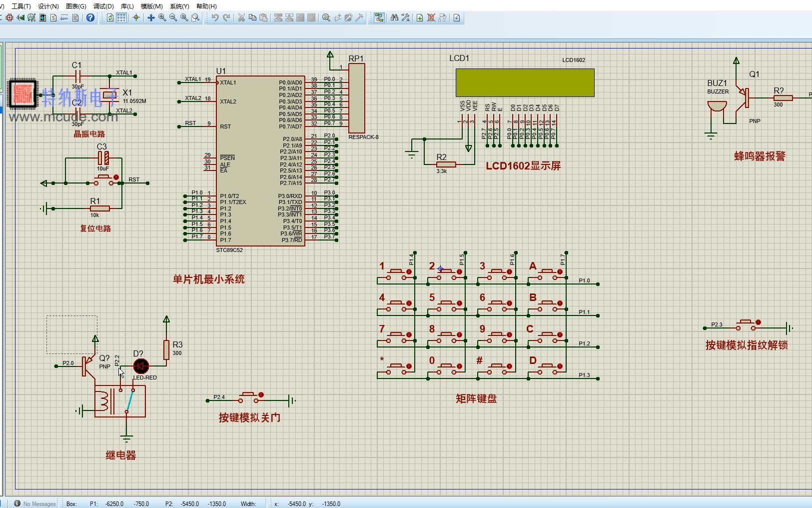Toggle wire autorouter icon in toolbar
This screenshot has height=508, width=812.
379,17
